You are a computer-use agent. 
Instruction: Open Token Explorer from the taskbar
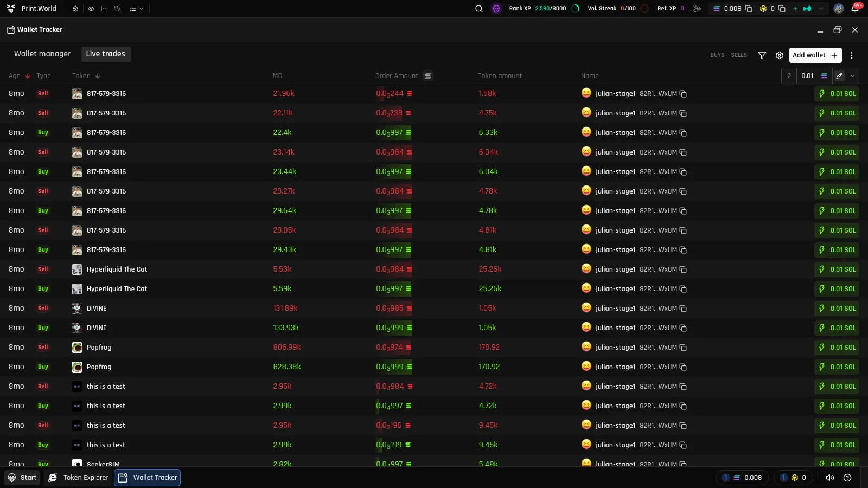pos(78,478)
